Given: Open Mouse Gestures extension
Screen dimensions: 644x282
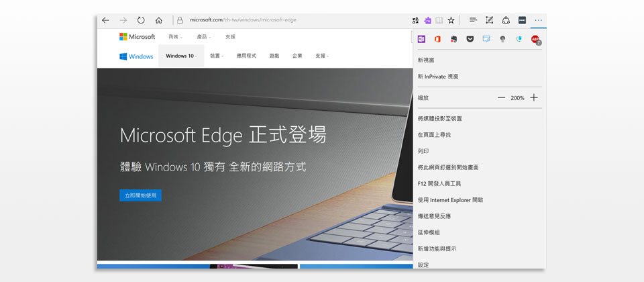Looking at the screenshot, I should [x=519, y=39].
